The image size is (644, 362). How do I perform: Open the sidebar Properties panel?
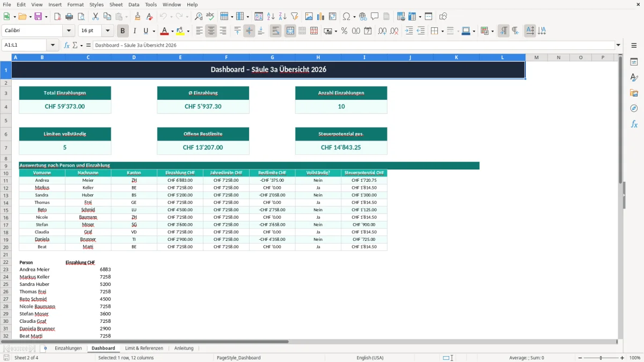(x=634, y=62)
